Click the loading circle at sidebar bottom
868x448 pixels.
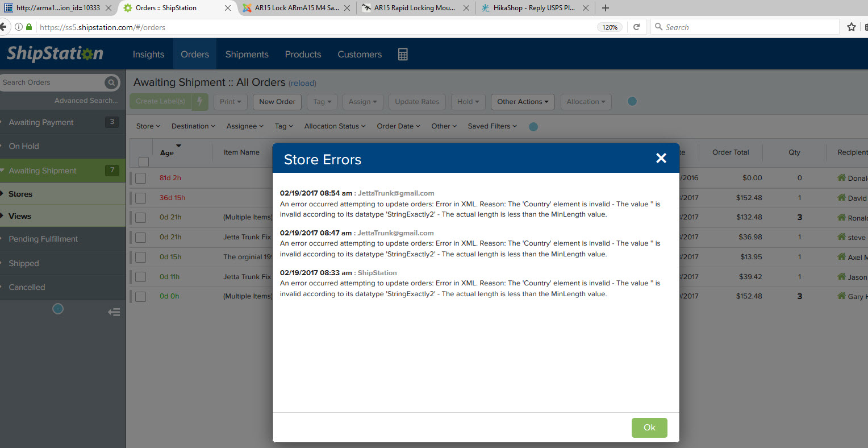(x=58, y=309)
